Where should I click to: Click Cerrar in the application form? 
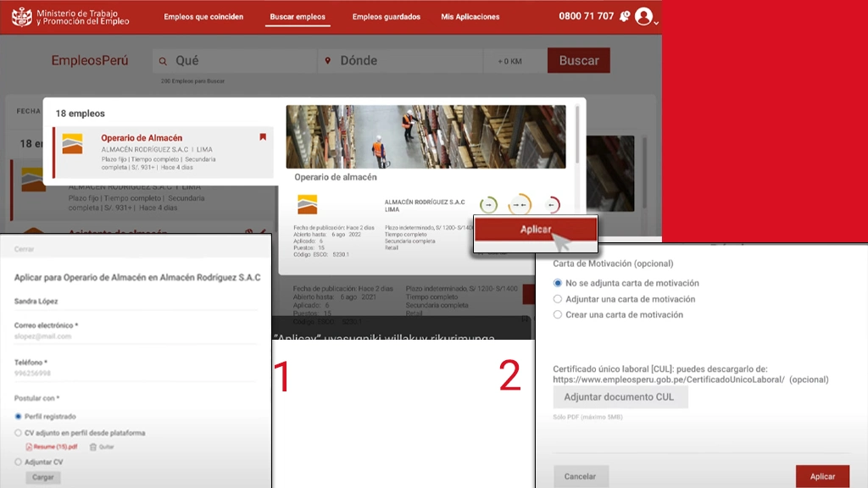[24, 249]
